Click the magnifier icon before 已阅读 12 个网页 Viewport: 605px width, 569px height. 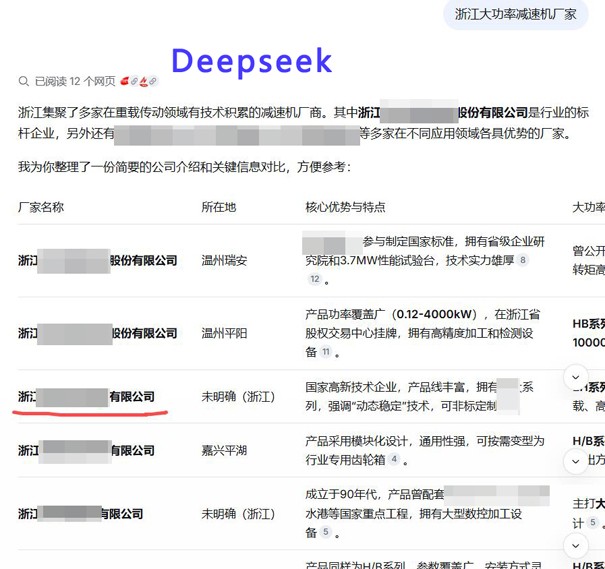pyautogui.click(x=24, y=81)
